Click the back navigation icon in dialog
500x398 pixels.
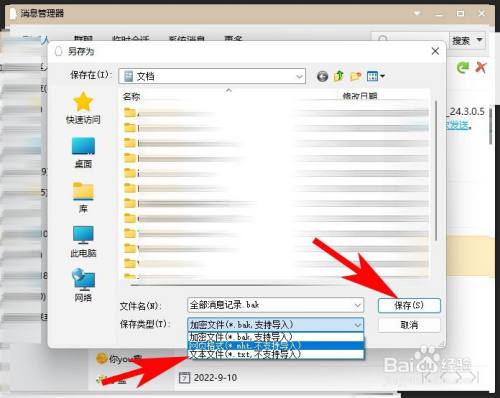322,76
